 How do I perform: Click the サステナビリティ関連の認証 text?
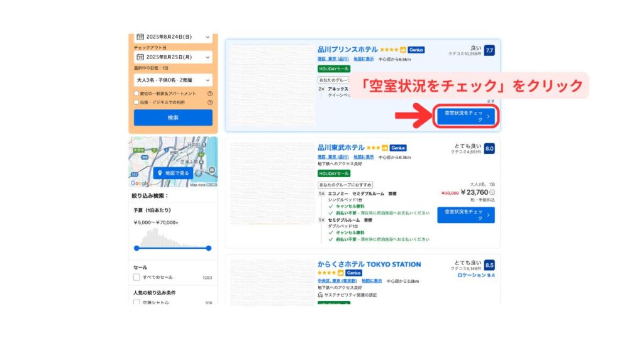point(350,295)
